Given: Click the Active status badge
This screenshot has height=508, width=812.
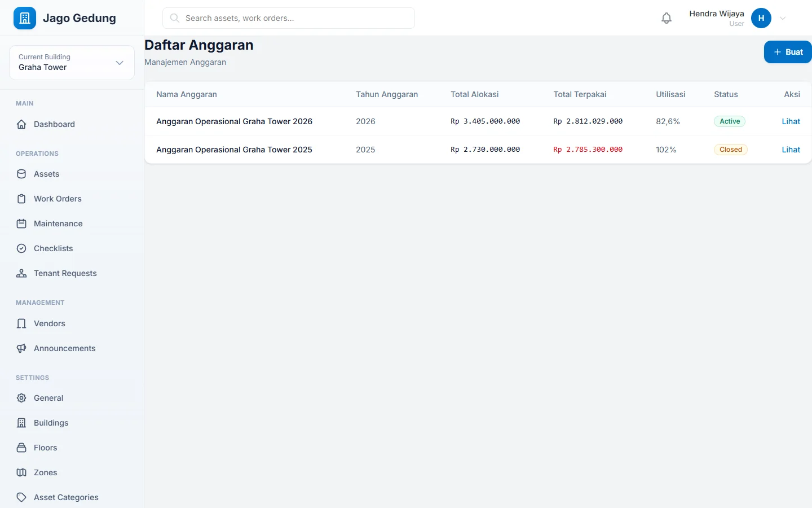Looking at the screenshot, I should tap(730, 121).
